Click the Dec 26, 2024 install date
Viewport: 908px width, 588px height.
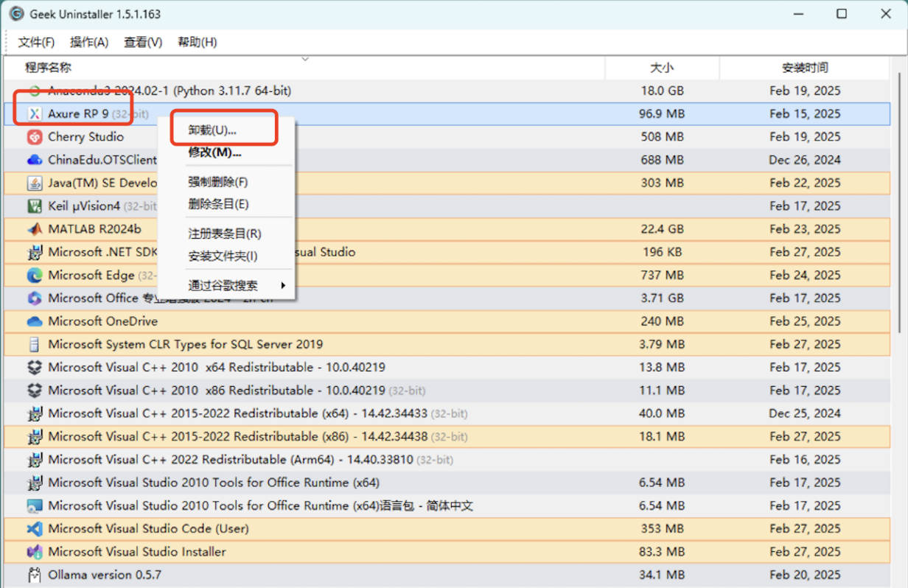pyautogui.click(x=805, y=160)
